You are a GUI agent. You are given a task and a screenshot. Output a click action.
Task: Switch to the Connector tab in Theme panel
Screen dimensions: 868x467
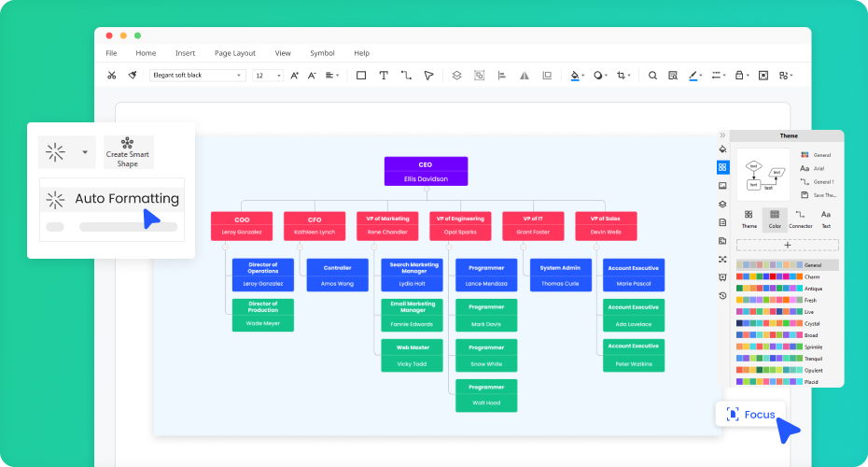click(800, 219)
